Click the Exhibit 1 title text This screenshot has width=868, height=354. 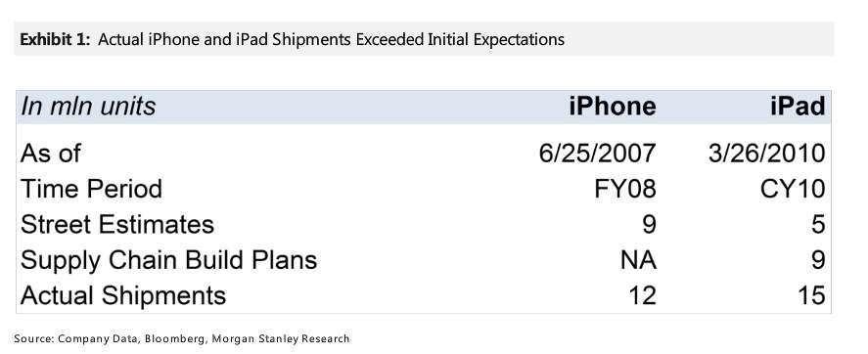293,40
